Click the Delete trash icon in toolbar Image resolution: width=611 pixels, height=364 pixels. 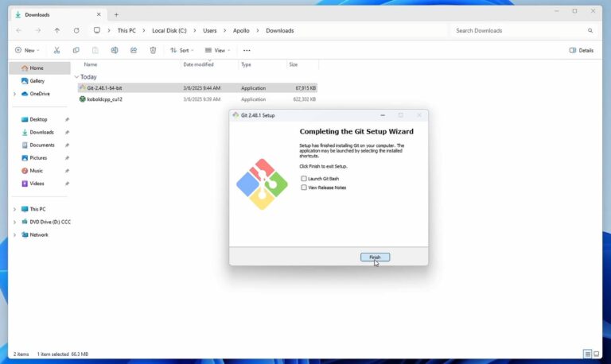click(x=153, y=50)
